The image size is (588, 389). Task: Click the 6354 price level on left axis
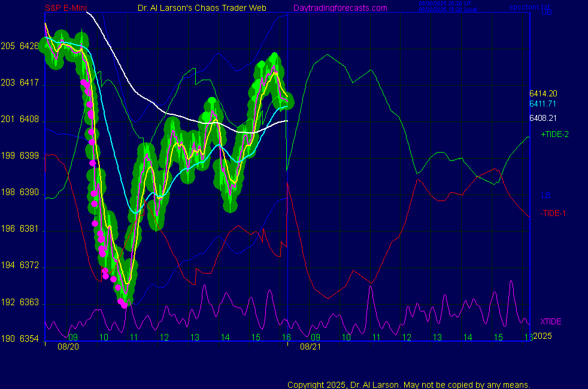(x=29, y=339)
